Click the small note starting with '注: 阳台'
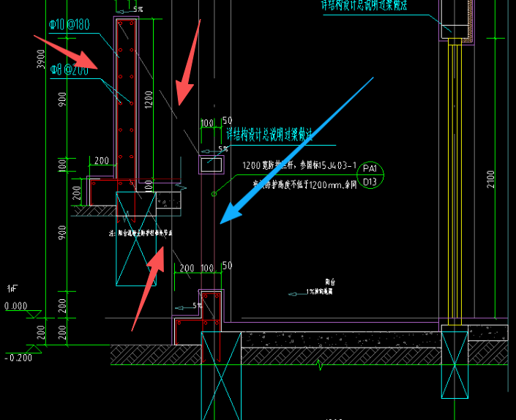Screen dimensions: 516x420 click(141, 233)
